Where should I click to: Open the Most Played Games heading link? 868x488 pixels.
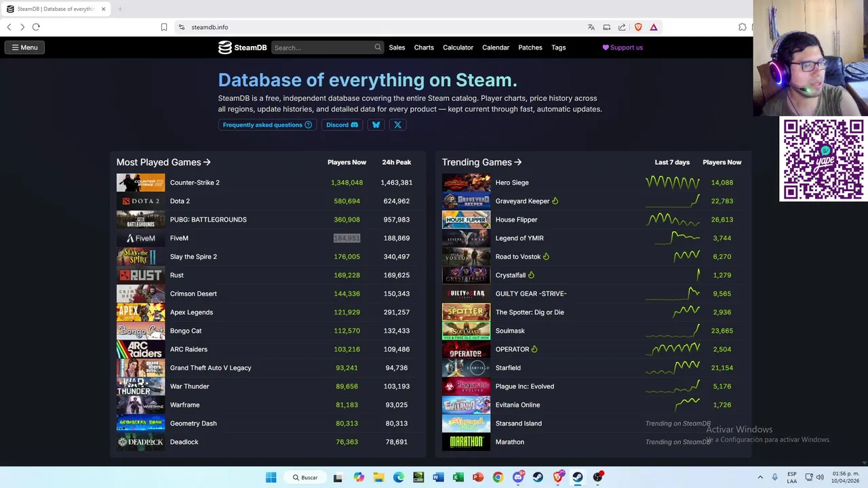pos(163,162)
